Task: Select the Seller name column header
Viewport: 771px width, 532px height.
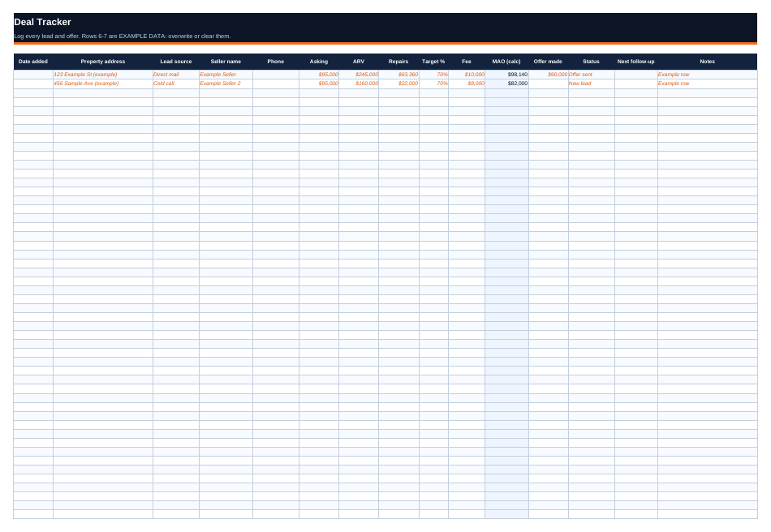Action: coord(226,62)
